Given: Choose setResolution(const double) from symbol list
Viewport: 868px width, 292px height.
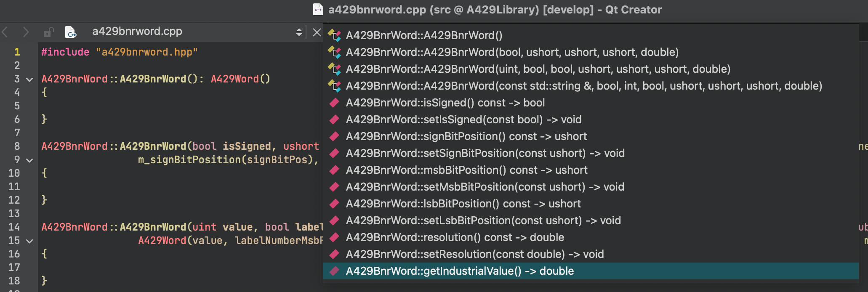Looking at the screenshot, I should 474,254.
